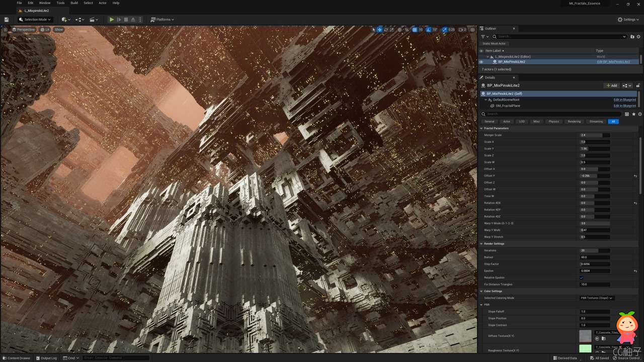Uncheck the Relative Epsilon checkbox
This screenshot has height=362, width=644.
coord(581,278)
